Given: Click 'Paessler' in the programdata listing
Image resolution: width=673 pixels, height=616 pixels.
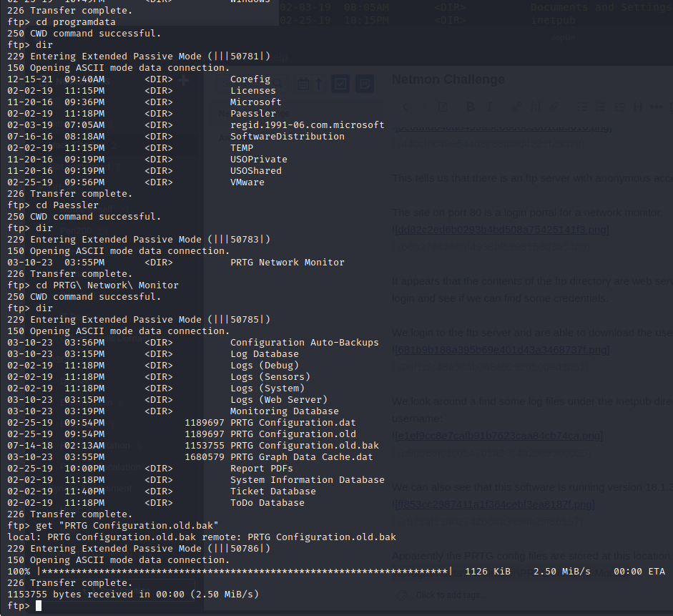Looking at the screenshot, I should tap(252, 113).
